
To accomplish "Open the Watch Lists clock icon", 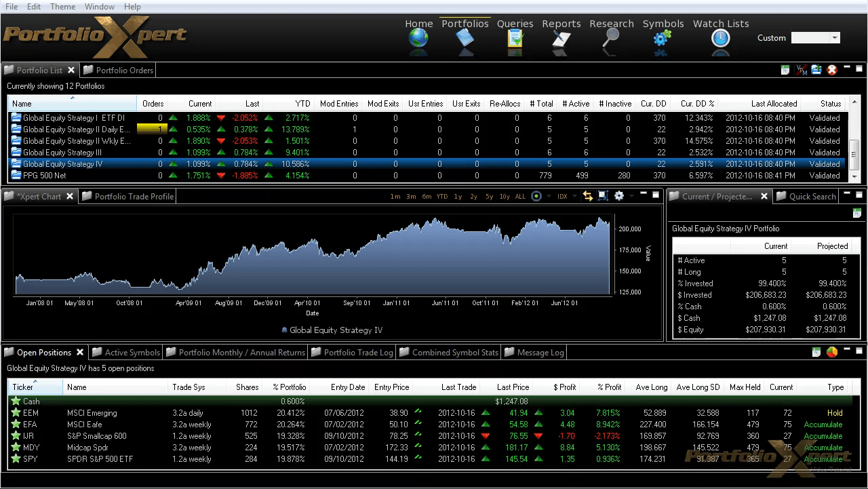I will [720, 39].
